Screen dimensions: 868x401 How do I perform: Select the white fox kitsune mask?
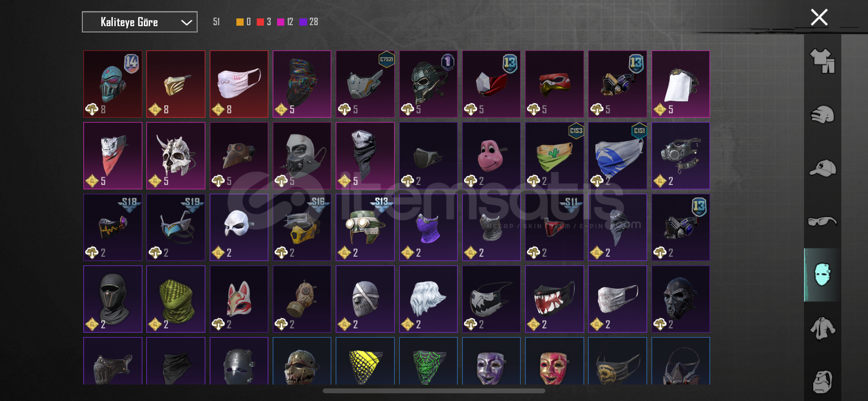pos(239,299)
